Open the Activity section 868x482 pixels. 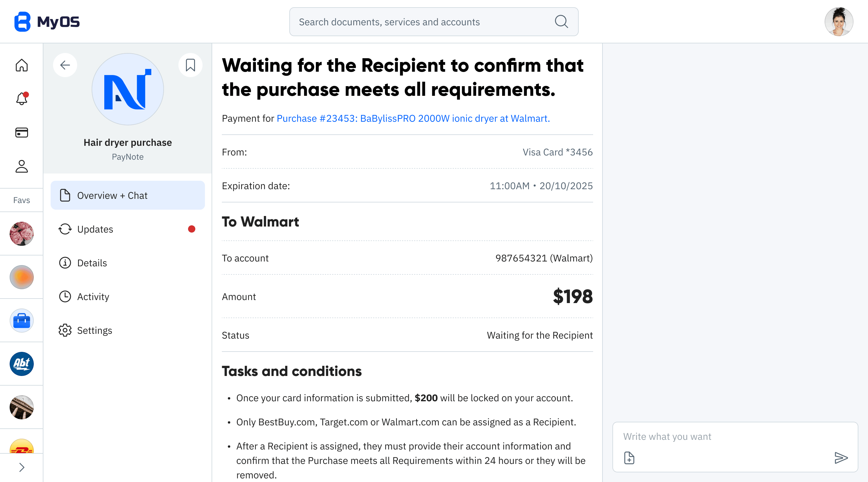[x=93, y=297]
